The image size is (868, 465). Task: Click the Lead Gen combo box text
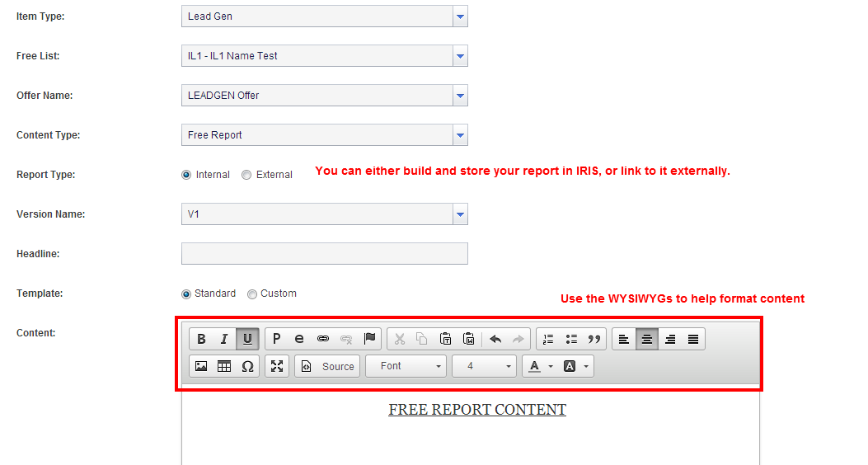[x=210, y=16]
